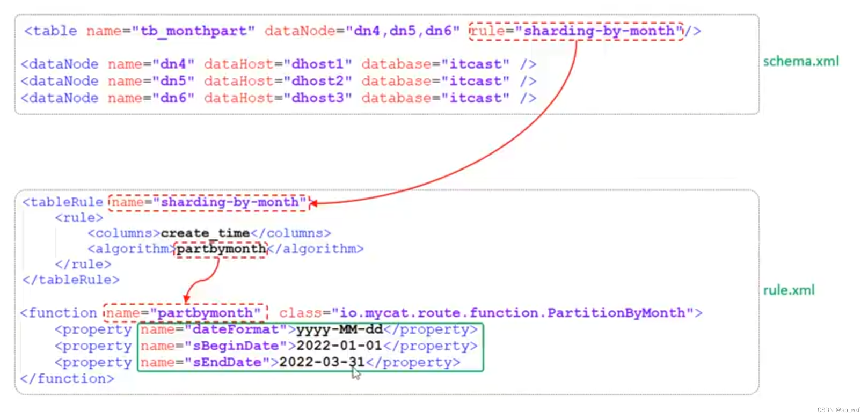
Task: Click the partbymonth algorithm value
Action: pos(221,249)
